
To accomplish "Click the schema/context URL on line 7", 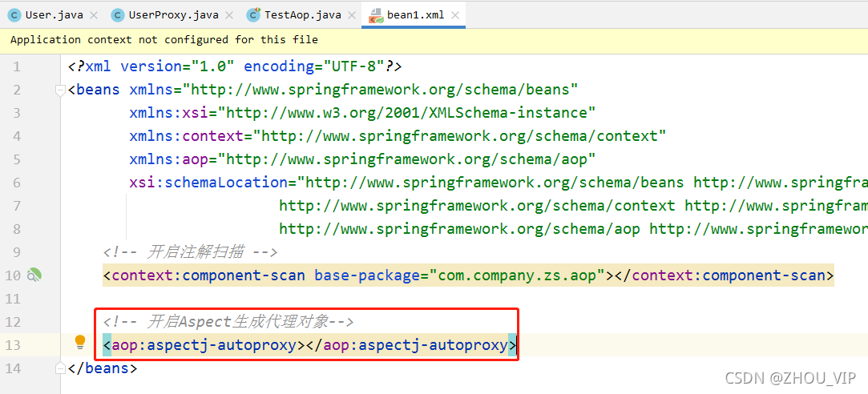I will tap(477, 206).
